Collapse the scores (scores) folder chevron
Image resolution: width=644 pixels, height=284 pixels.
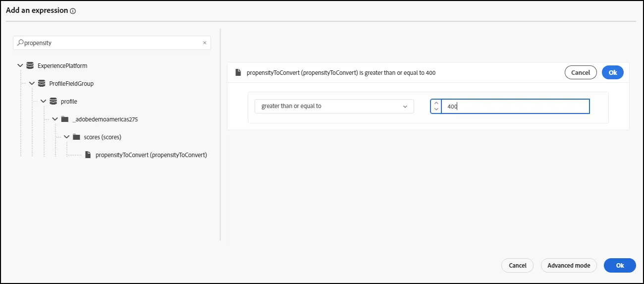[x=66, y=137]
